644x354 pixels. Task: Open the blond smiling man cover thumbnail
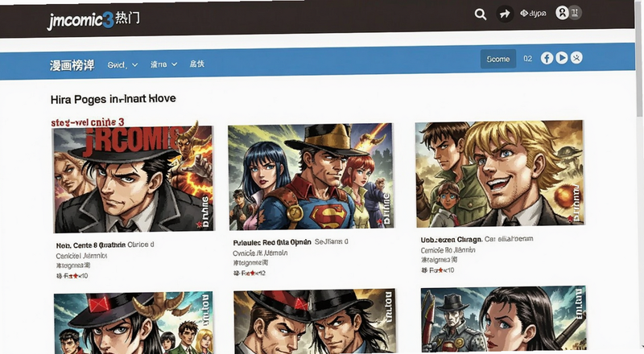coord(499,174)
